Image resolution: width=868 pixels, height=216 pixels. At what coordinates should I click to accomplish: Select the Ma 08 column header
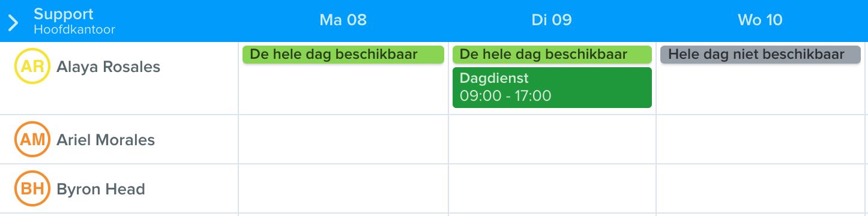343,20
